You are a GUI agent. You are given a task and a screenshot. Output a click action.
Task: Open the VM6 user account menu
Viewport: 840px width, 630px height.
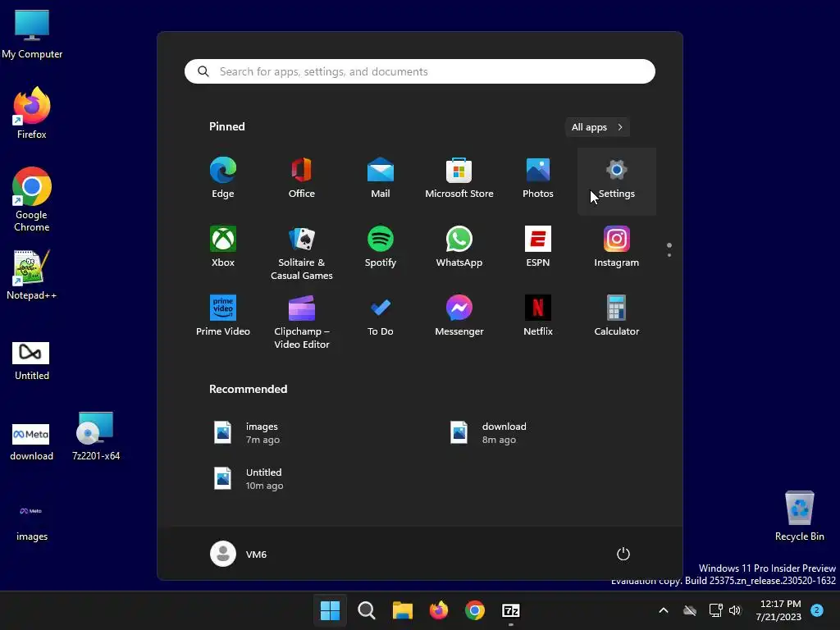click(239, 554)
